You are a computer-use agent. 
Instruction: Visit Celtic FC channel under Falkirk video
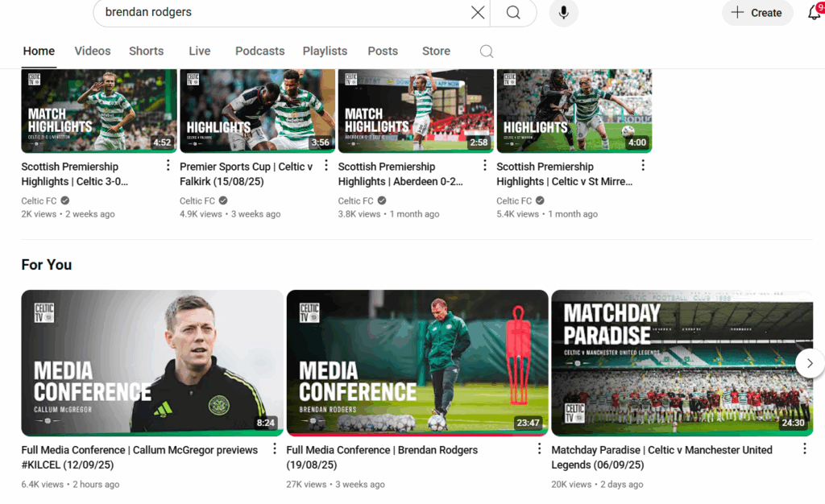click(197, 200)
